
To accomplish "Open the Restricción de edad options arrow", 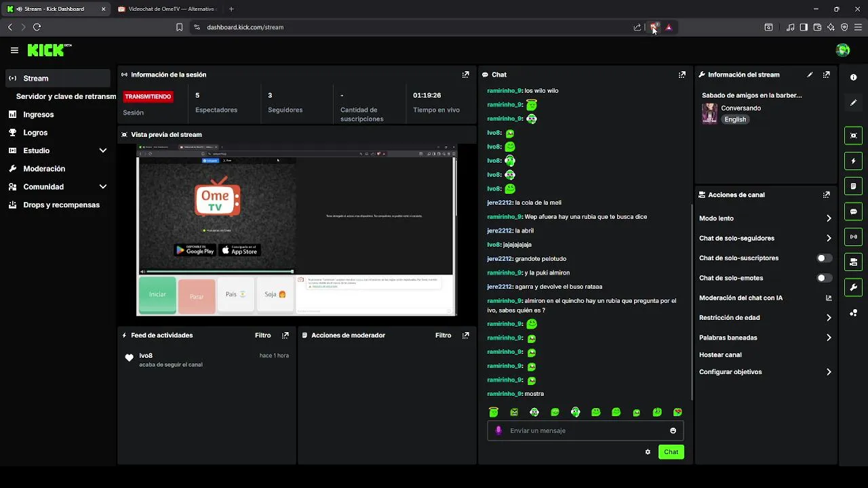I will [x=828, y=317].
